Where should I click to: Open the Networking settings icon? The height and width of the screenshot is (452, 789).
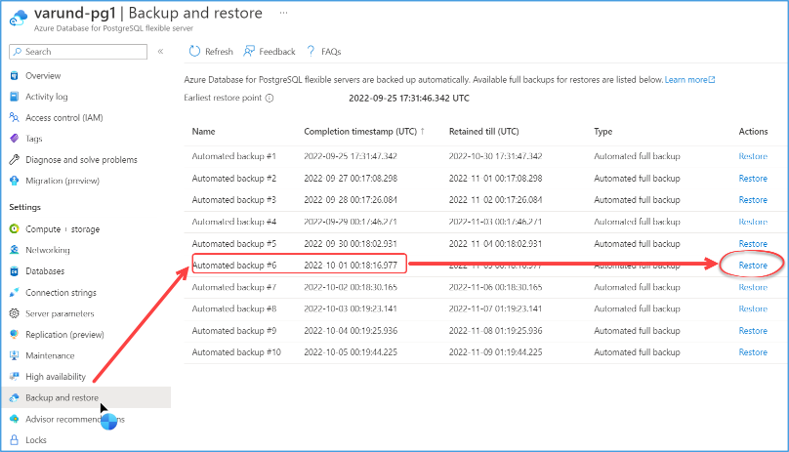tap(14, 250)
